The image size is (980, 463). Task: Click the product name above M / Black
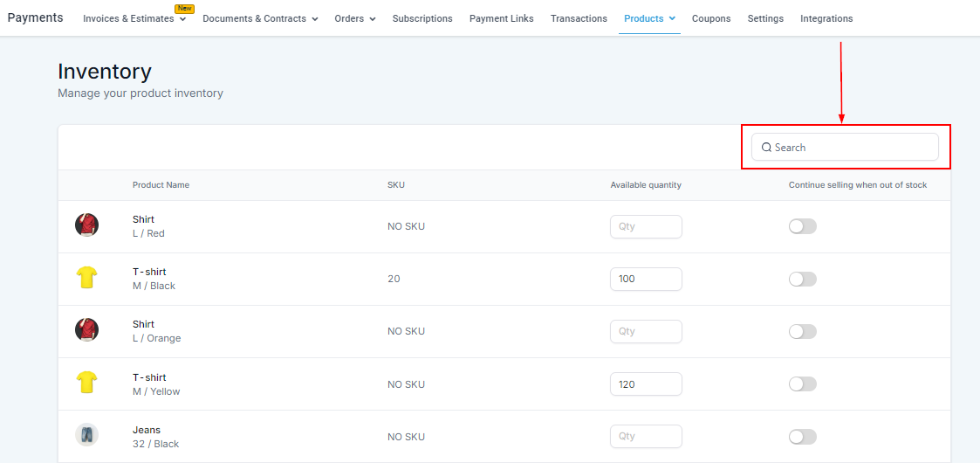pos(149,273)
